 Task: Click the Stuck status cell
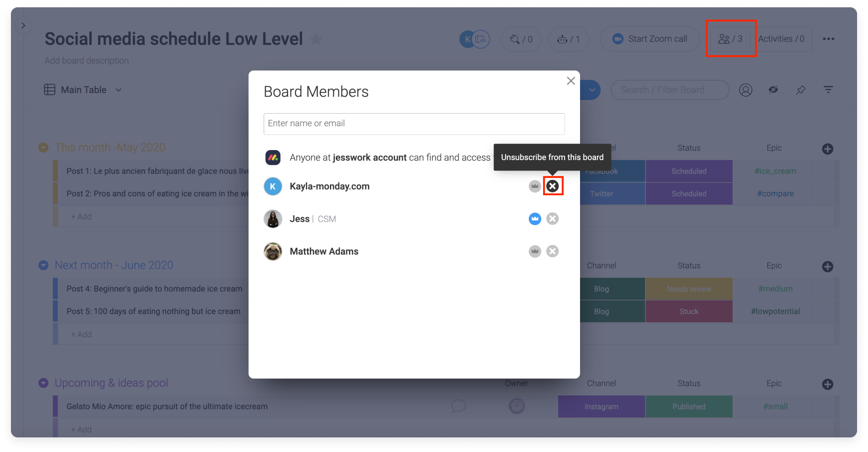coord(688,311)
